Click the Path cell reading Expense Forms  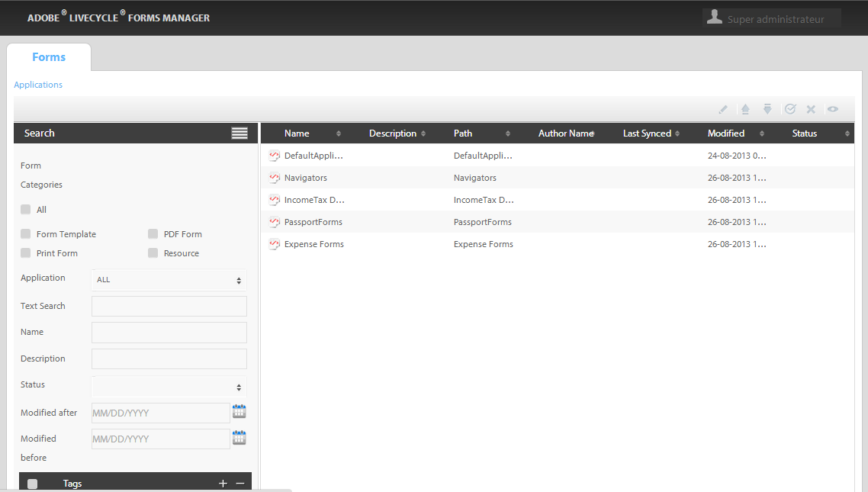pos(484,244)
